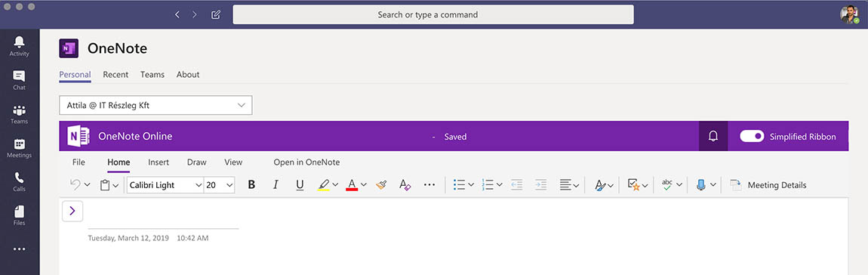Run the spelling check
Screen dimensions: 868x275
point(668,184)
